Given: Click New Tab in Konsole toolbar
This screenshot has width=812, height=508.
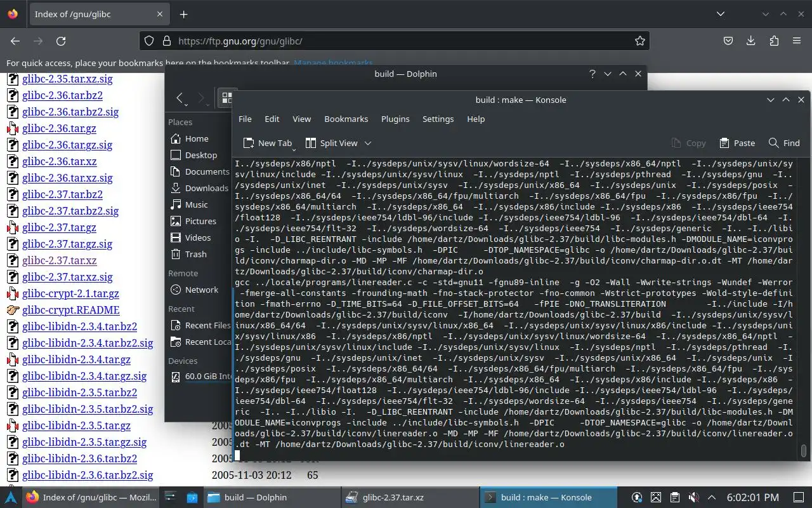Looking at the screenshot, I should (x=268, y=143).
